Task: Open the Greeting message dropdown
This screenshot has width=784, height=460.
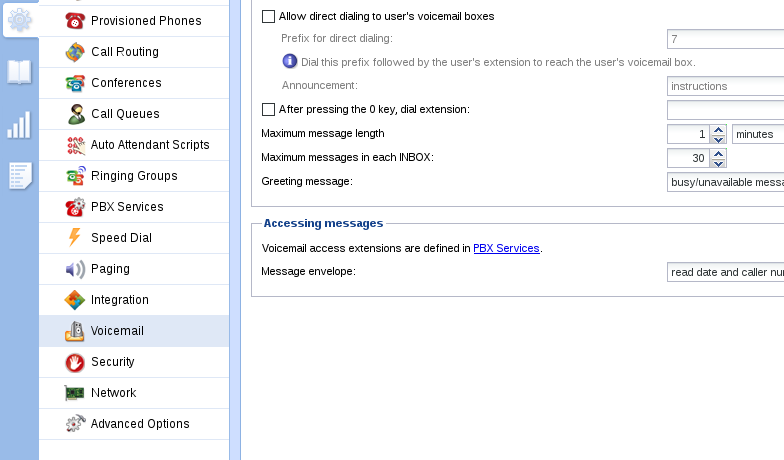Action: (x=725, y=182)
